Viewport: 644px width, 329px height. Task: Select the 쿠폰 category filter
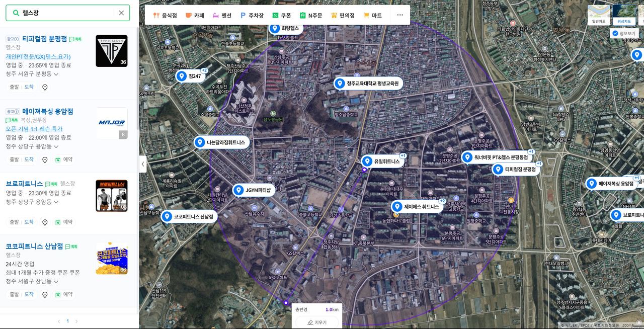(282, 16)
